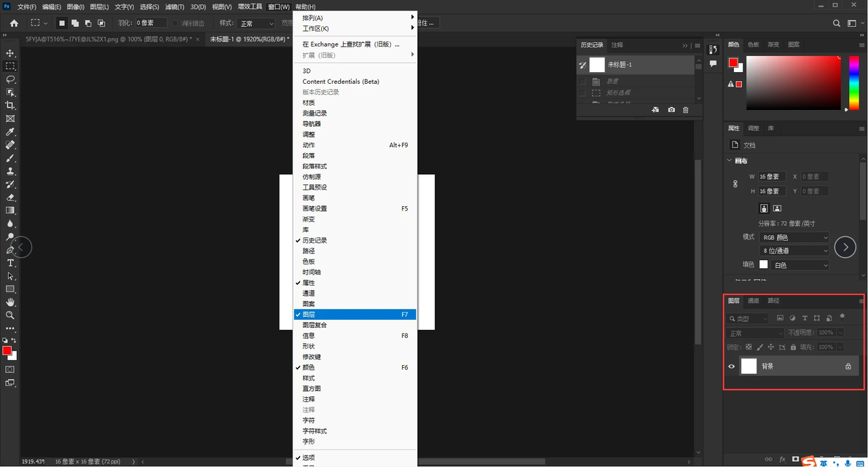The image size is (868, 467).
Task: Open the 模式 RGB 颜色 dropdown
Action: point(794,237)
